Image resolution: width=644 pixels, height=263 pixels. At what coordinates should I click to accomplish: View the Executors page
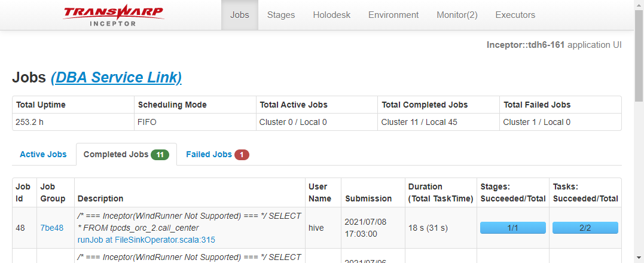515,15
